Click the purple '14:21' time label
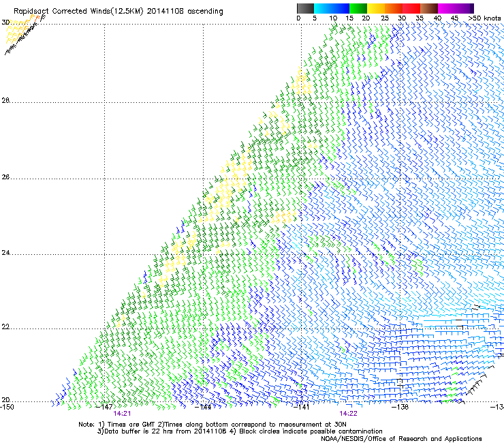This screenshot has width=504, height=443. point(122,414)
